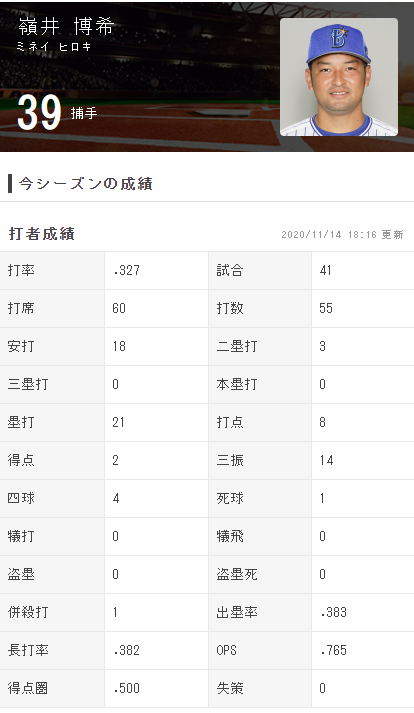This screenshot has height=713, width=414.
Task: Click the 併殺打 label cell
Action: tap(52, 612)
